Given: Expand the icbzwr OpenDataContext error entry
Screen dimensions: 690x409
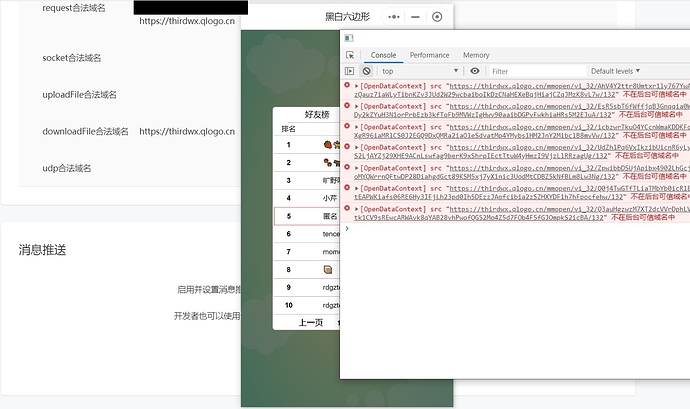Looking at the screenshot, I should pyautogui.click(x=356, y=127).
